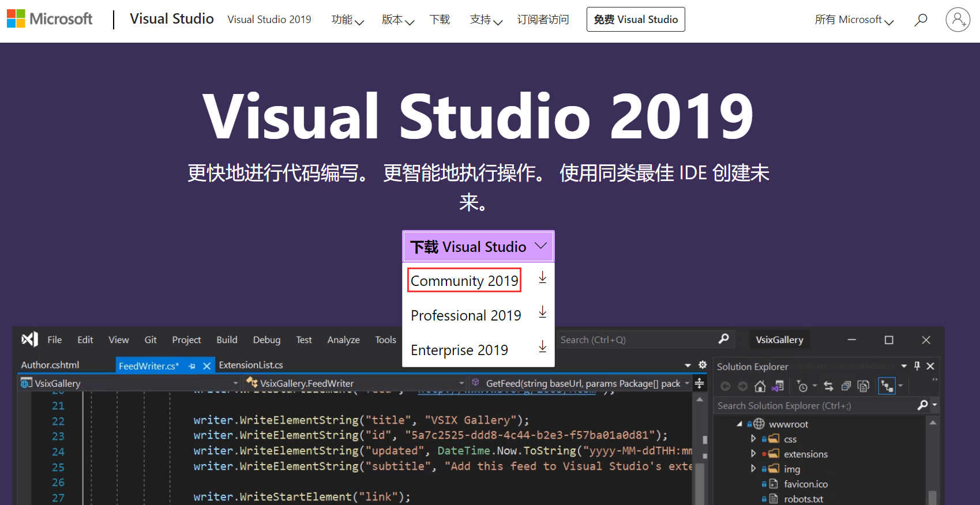Close the Solution Explorer panel

930,365
